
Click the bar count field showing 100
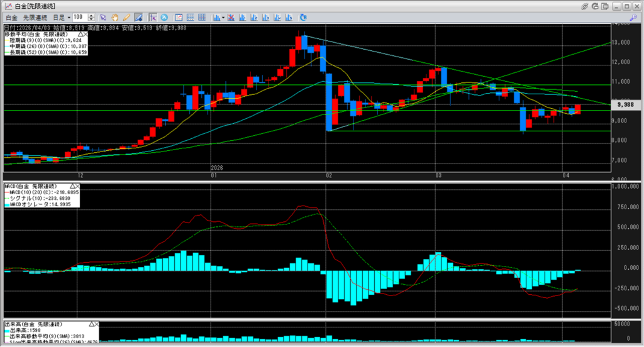79,17
